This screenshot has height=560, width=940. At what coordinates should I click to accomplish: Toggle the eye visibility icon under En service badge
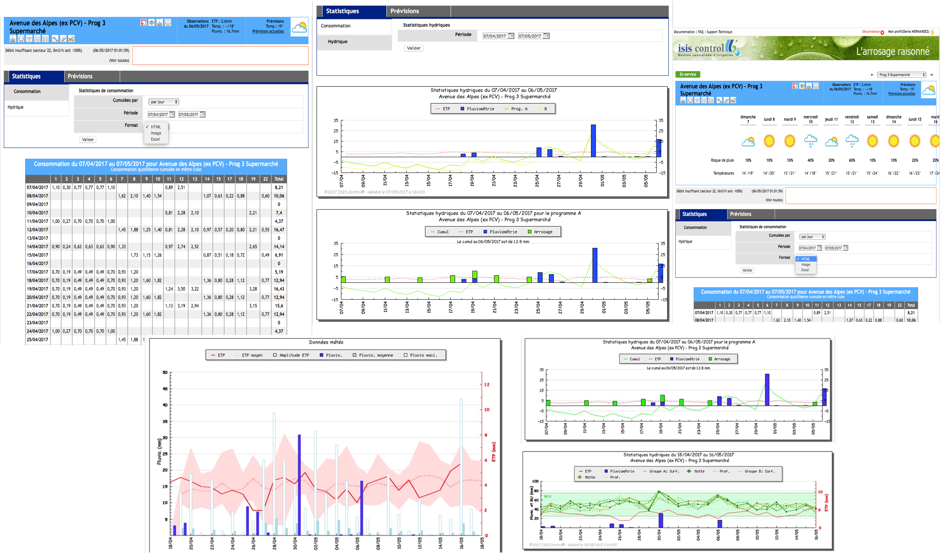click(x=802, y=86)
